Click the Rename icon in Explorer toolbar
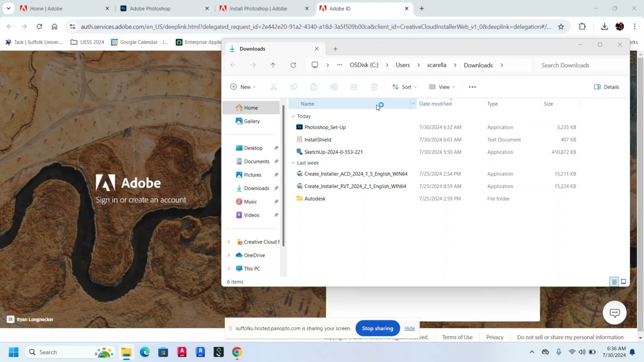644x362 pixels. tap(334, 87)
